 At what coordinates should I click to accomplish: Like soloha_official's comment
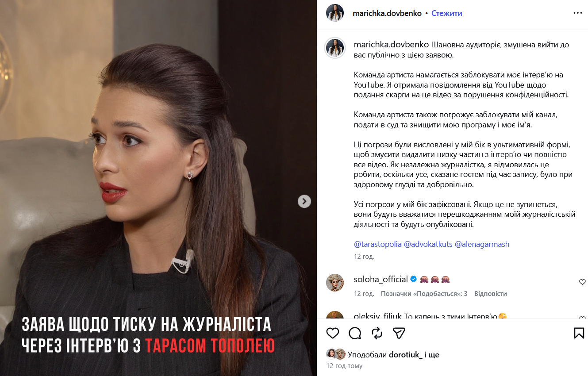[582, 282]
